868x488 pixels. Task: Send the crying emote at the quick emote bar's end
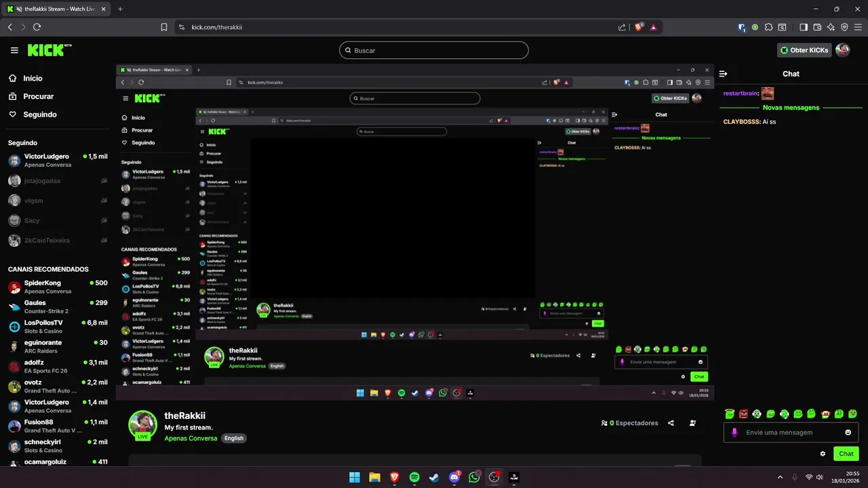pyautogui.click(x=853, y=413)
